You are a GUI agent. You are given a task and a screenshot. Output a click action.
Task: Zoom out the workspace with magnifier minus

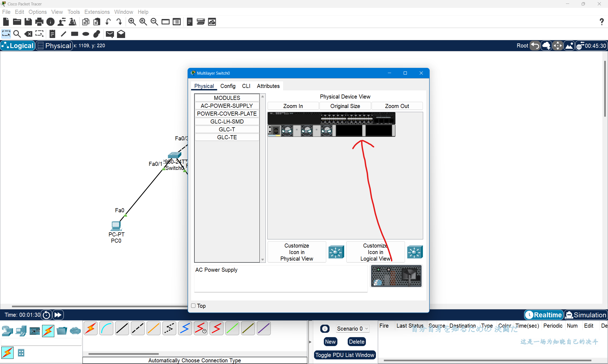point(154,22)
